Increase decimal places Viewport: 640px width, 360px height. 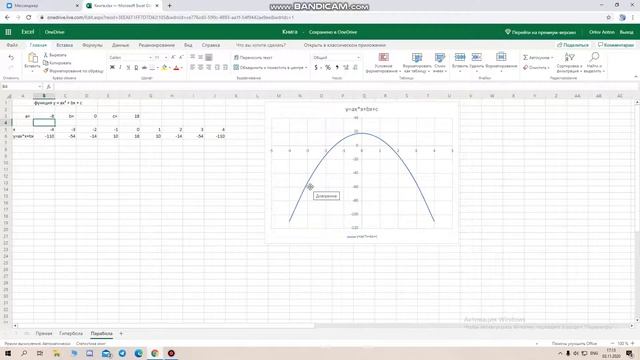[346, 67]
